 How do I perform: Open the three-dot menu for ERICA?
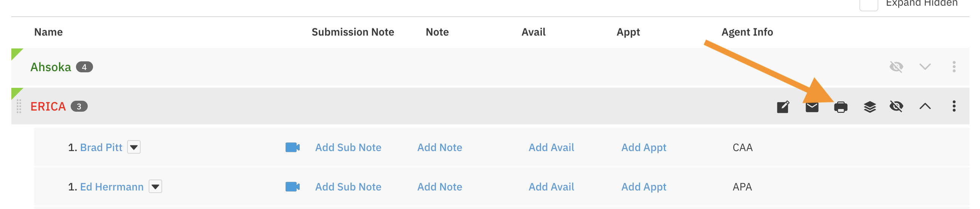(954, 106)
